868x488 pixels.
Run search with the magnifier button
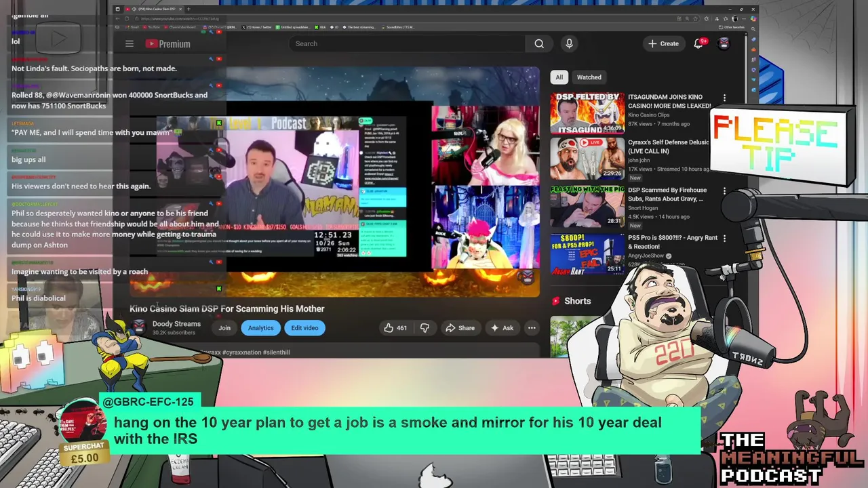pos(539,43)
